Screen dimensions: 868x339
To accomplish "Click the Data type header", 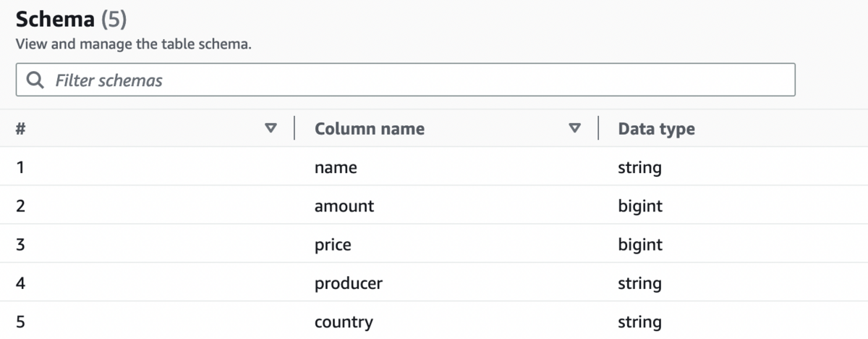I will pos(656,129).
